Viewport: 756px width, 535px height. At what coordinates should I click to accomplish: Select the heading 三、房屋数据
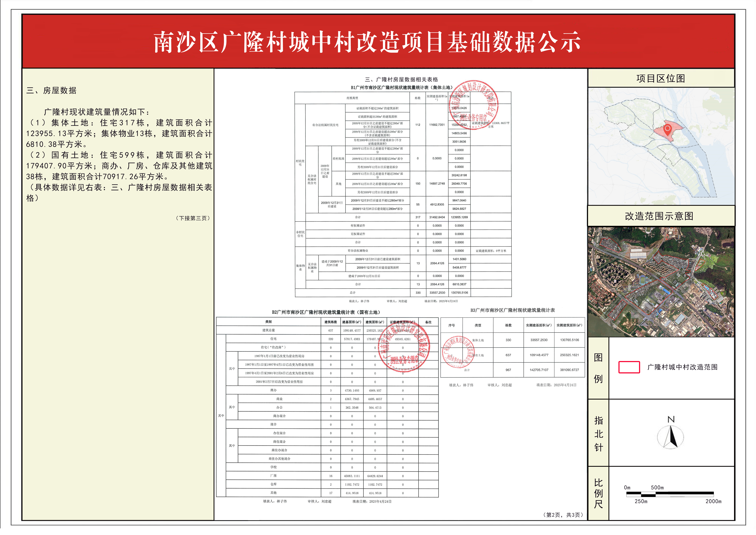pyautogui.click(x=51, y=91)
